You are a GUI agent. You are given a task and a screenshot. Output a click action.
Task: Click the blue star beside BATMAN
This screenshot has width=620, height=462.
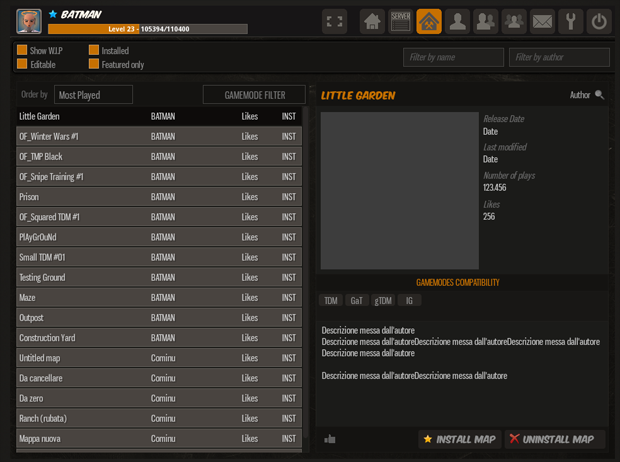(53, 14)
